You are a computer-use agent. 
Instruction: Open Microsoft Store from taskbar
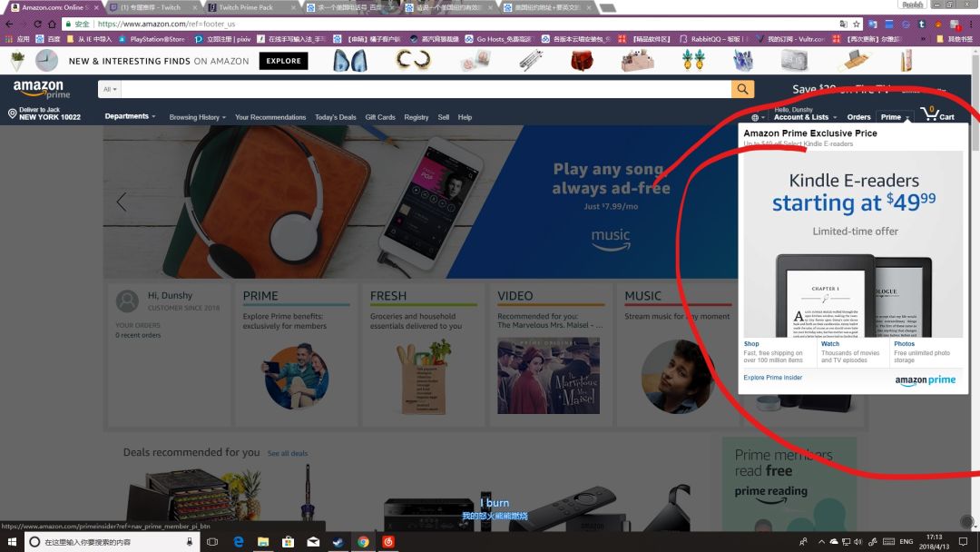289,541
